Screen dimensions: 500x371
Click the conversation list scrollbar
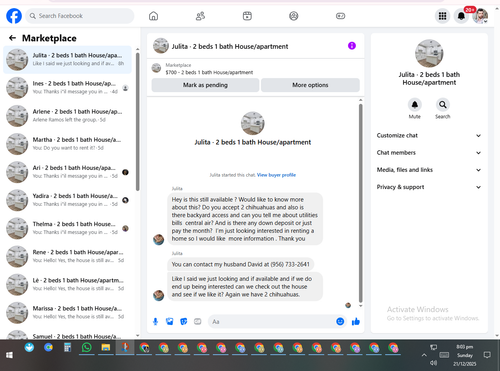click(137, 122)
